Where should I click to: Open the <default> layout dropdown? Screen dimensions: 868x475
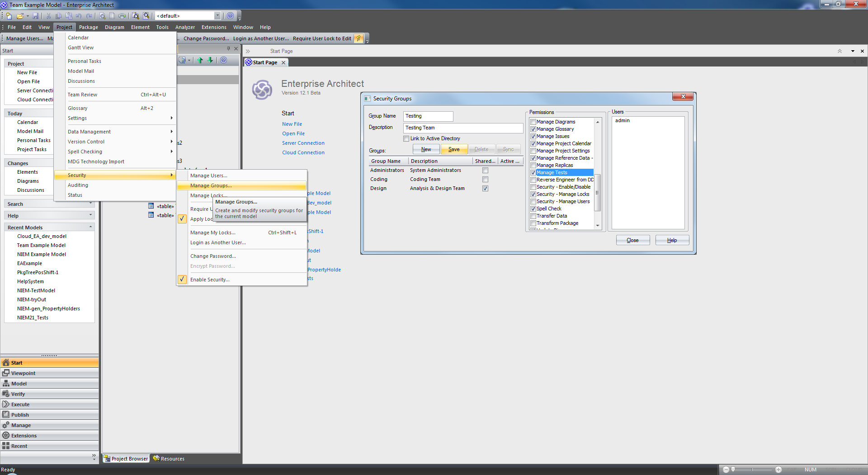point(217,16)
